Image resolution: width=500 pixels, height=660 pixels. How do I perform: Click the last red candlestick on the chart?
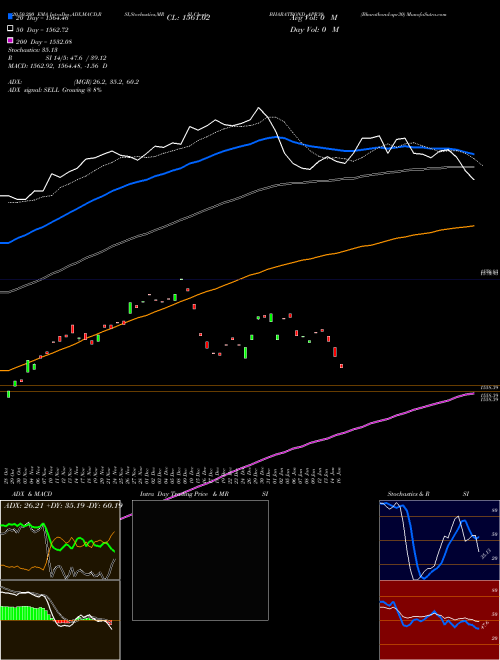coord(341,366)
